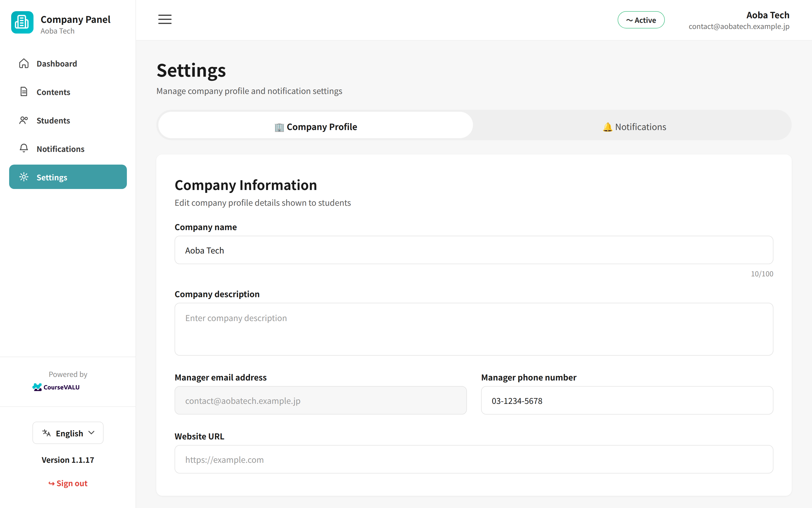Screen dimensions: 812x508
Task: Click the Company Information heading
Action: (x=246, y=185)
